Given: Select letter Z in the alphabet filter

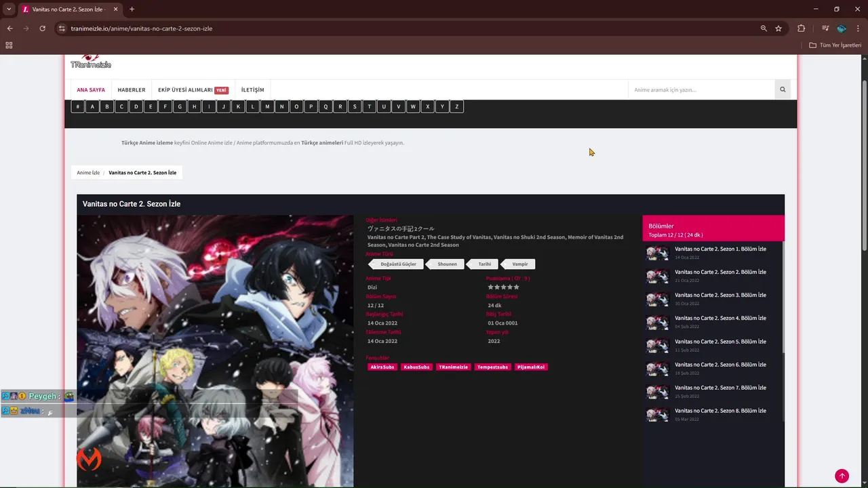Looking at the screenshot, I should click(457, 106).
